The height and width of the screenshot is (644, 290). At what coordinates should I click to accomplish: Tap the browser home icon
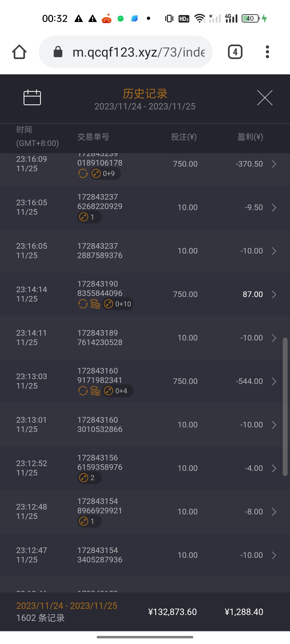click(x=19, y=52)
